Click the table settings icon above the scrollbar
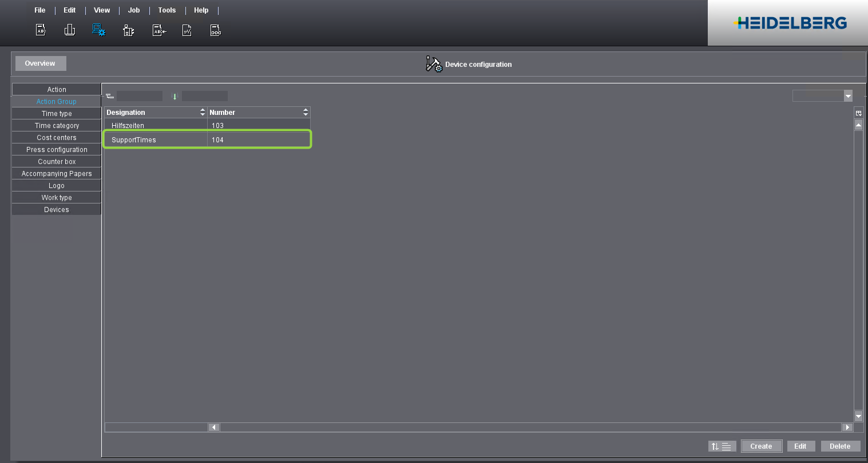 coord(858,113)
